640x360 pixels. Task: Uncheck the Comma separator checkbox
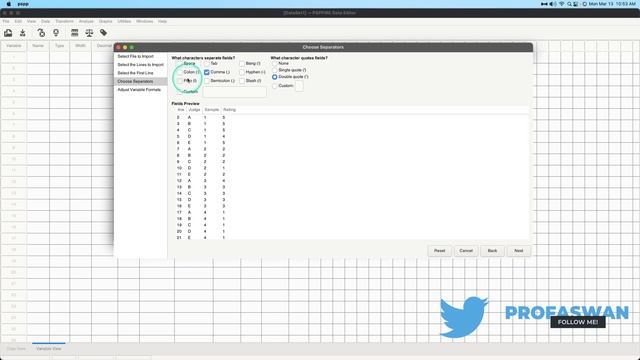207,72
